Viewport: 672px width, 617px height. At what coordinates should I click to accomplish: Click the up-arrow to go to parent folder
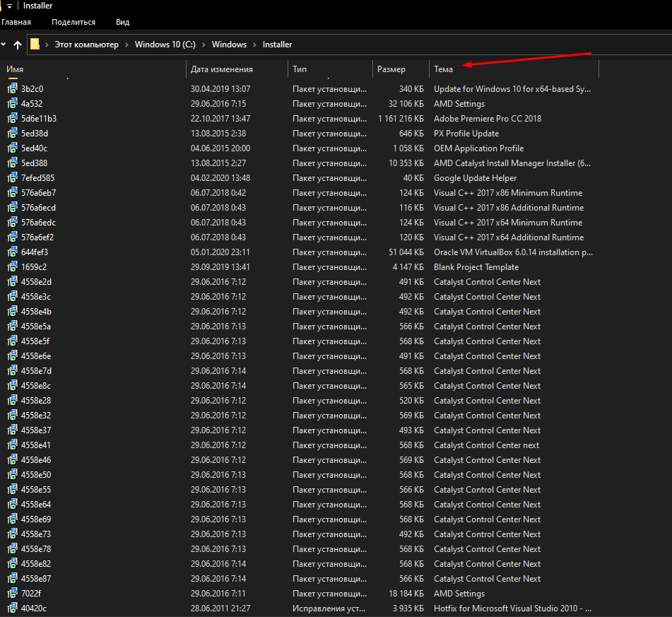tap(18, 45)
